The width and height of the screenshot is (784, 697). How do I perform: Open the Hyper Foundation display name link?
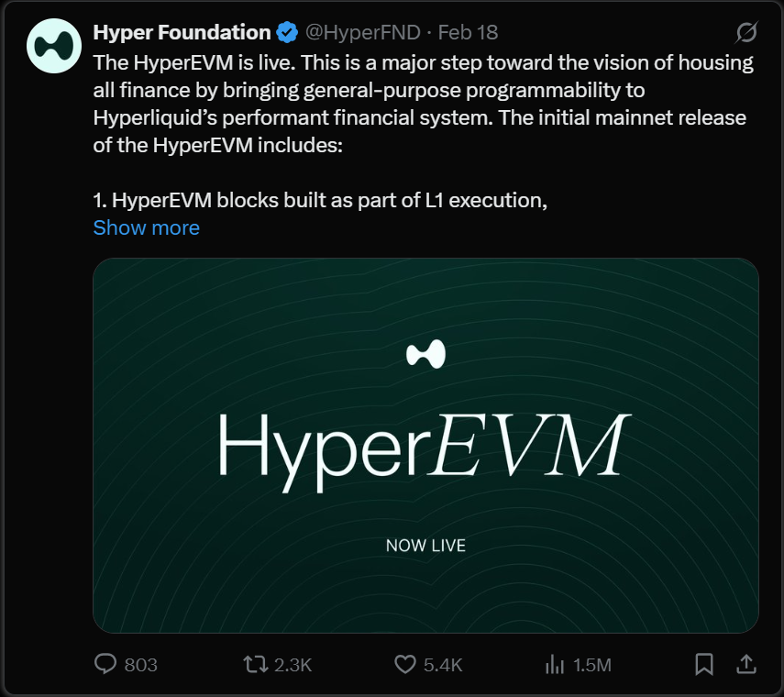click(x=182, y=33)
